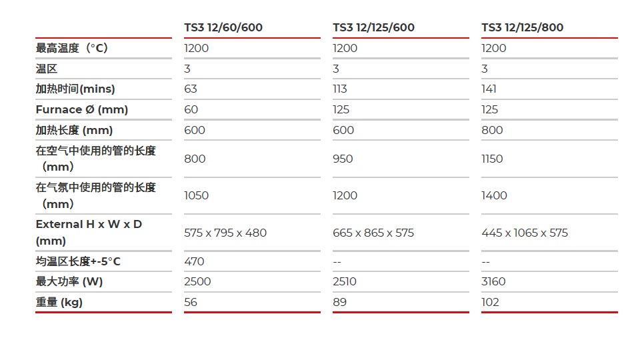Select the TS3 12/125/600 column header
644x344 pixels.
click(x=373, y=27)
